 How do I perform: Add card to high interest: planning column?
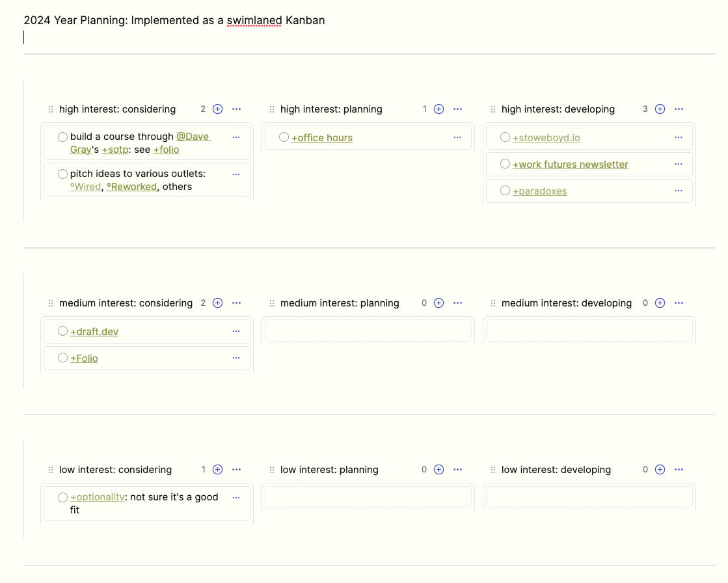click(x=439, y=109)
